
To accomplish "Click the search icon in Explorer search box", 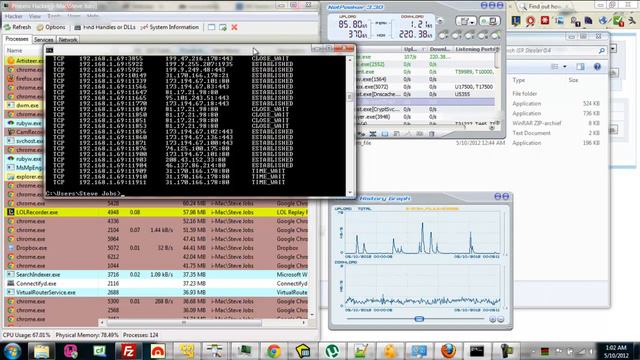I will (x=602, y=51).
